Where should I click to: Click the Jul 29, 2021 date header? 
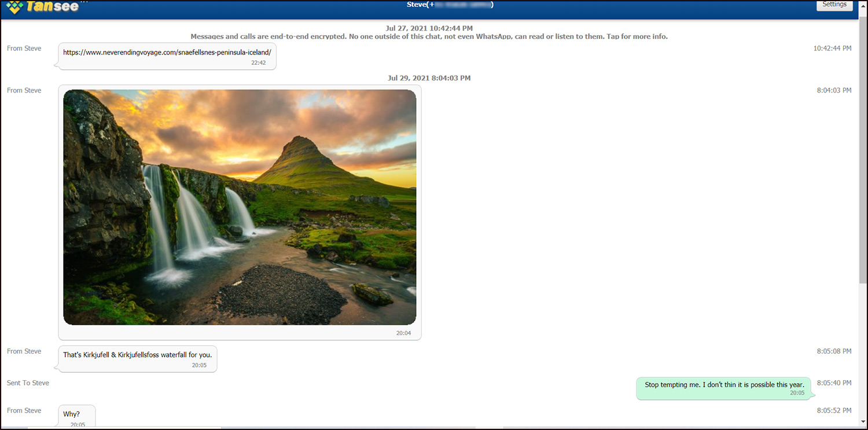coord(429,78)
